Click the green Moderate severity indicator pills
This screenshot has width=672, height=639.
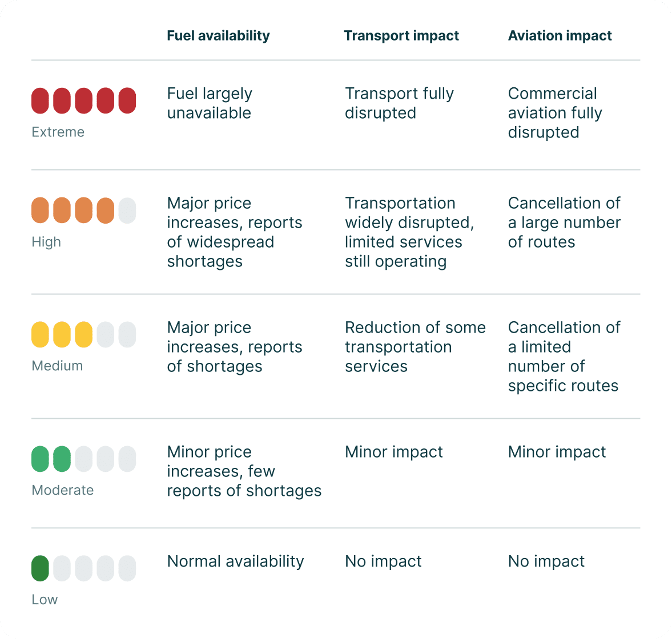(51, 459)
